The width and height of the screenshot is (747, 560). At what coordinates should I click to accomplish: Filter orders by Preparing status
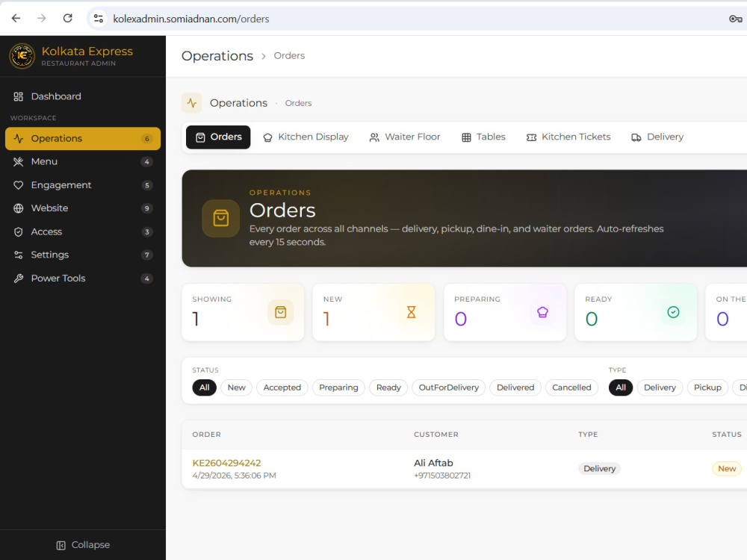tap(338, 388)
